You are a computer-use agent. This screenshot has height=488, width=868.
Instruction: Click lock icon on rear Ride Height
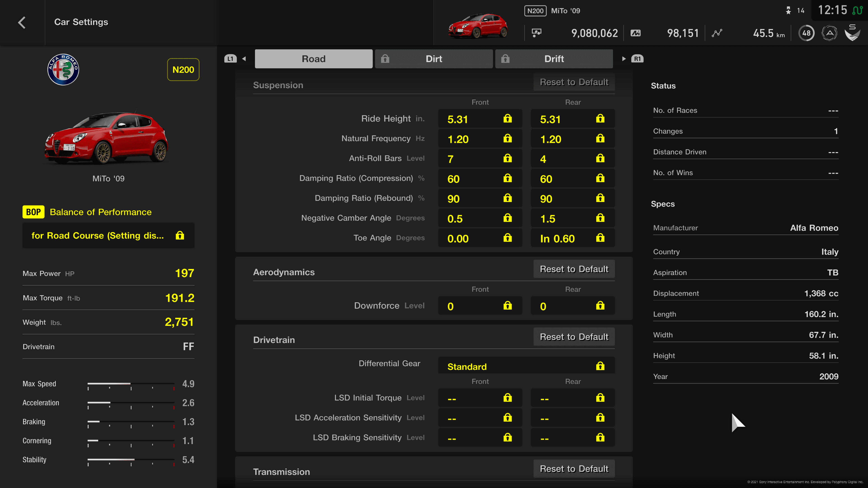coord(600,118)
